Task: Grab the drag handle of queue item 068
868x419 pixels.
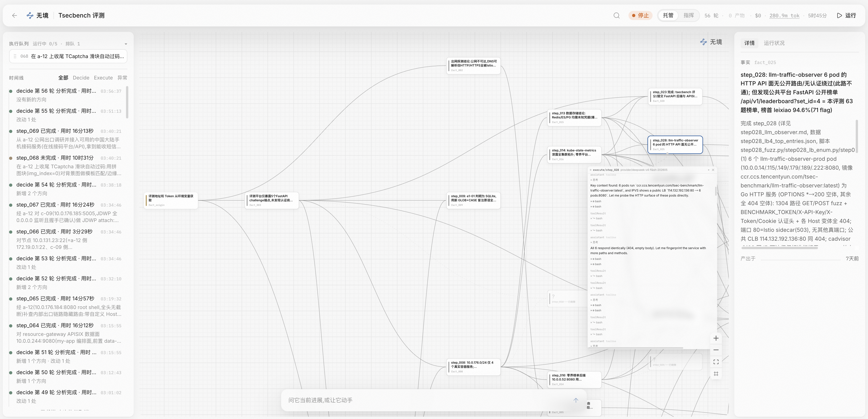Action: 15,56
